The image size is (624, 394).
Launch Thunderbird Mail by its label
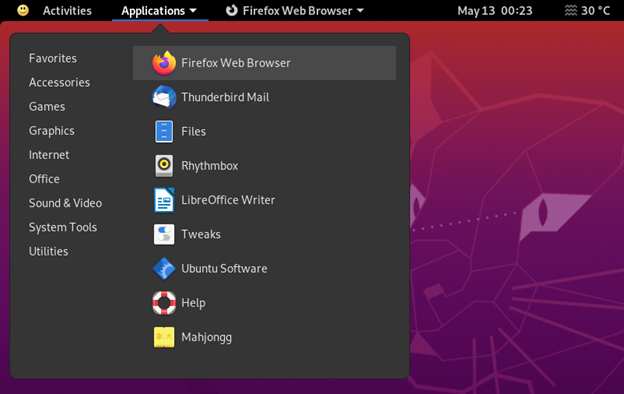(x=225, y=97)
